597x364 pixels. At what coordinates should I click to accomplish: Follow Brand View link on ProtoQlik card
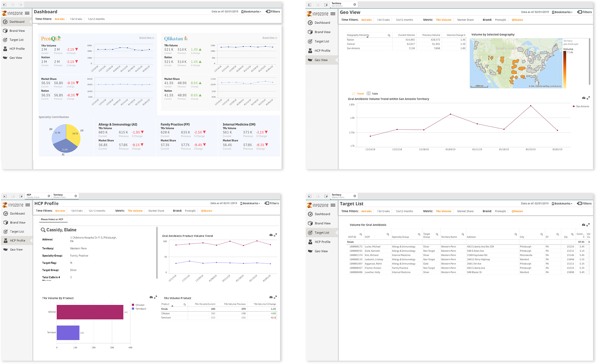point(147,38)
